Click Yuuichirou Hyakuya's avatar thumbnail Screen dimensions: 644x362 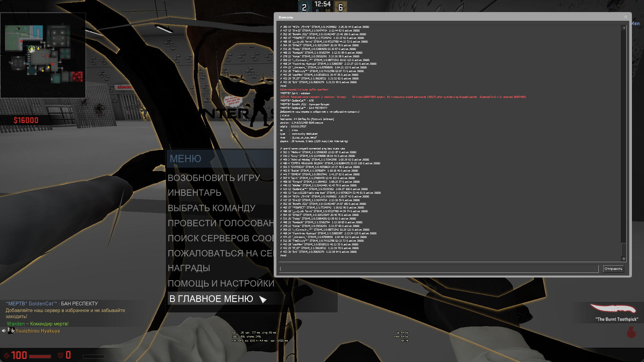click(x=11, y=331)
